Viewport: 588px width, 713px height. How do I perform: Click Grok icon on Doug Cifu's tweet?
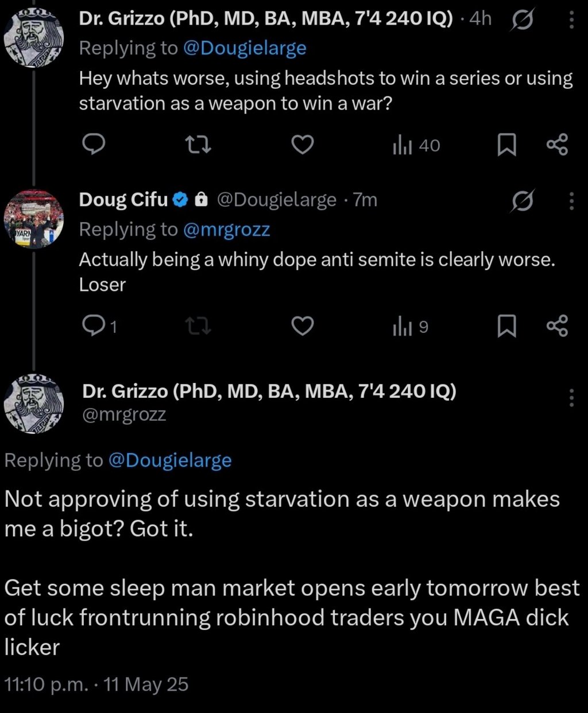tap(522, 201)
